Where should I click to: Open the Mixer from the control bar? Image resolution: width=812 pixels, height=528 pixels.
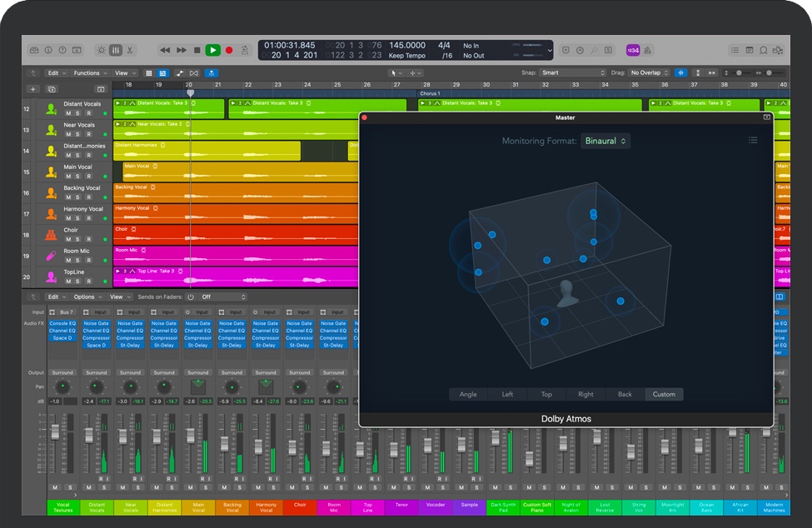pos(116,50)
